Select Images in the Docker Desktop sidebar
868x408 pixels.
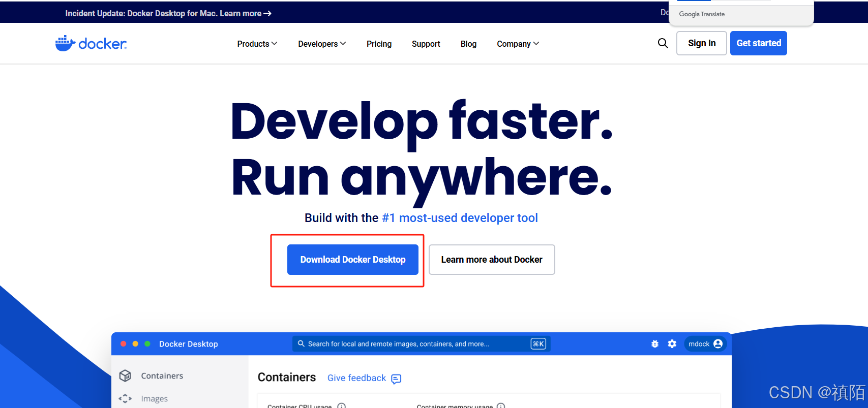pos(155,399)
